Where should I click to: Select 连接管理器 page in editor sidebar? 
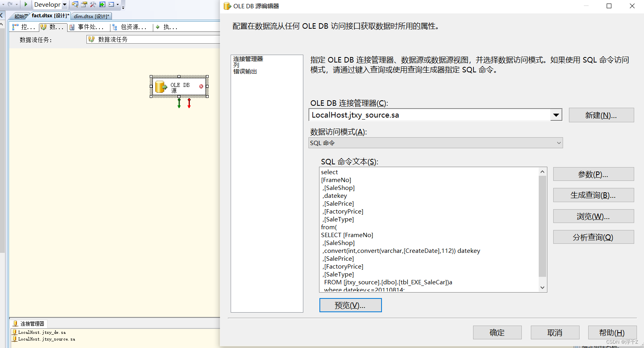(248, 59)
